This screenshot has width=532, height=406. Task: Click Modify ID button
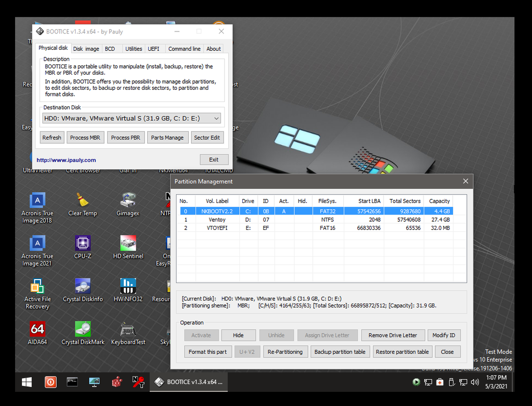[444, 335]
